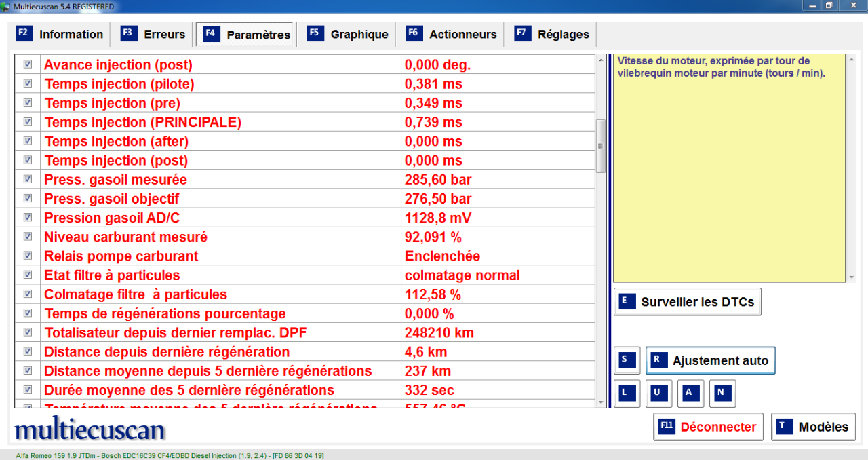Click the Surveiller les DTCs button

pos(687,302)
